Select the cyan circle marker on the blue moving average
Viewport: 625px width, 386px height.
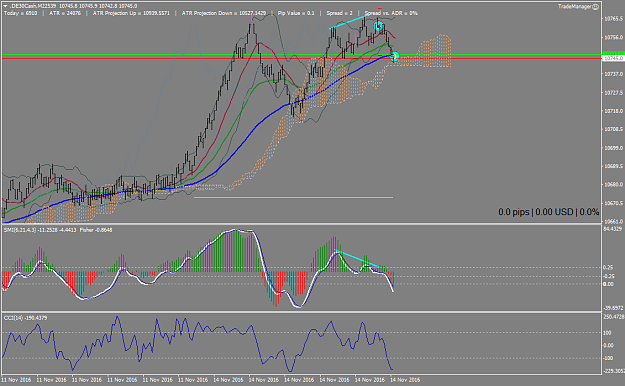[x=395, y=56]
